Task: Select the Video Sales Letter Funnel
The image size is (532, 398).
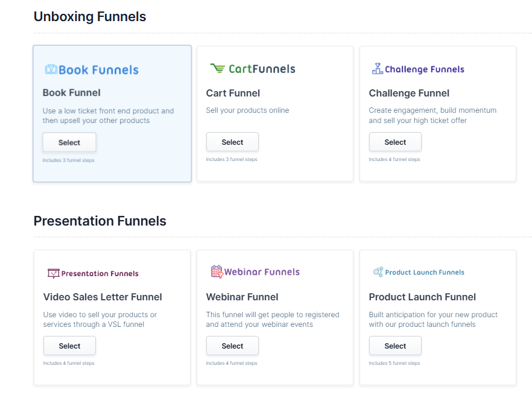Action: 69,346
